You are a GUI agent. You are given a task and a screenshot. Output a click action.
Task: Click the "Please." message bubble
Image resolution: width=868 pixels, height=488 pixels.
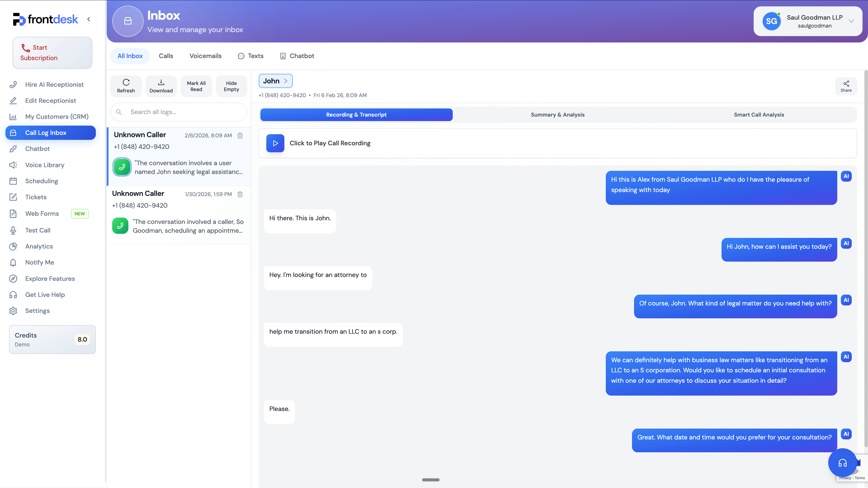[x=279, y=412]
